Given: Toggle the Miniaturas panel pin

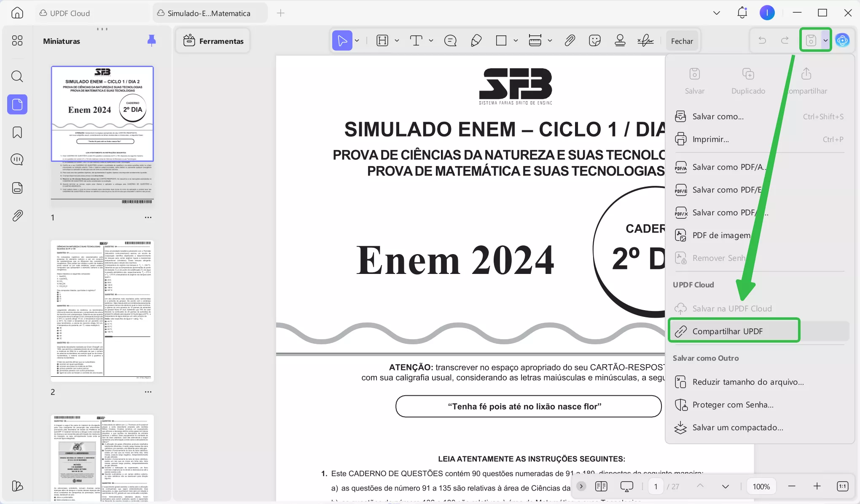Looking at the screenshot, I should [152, 40].
